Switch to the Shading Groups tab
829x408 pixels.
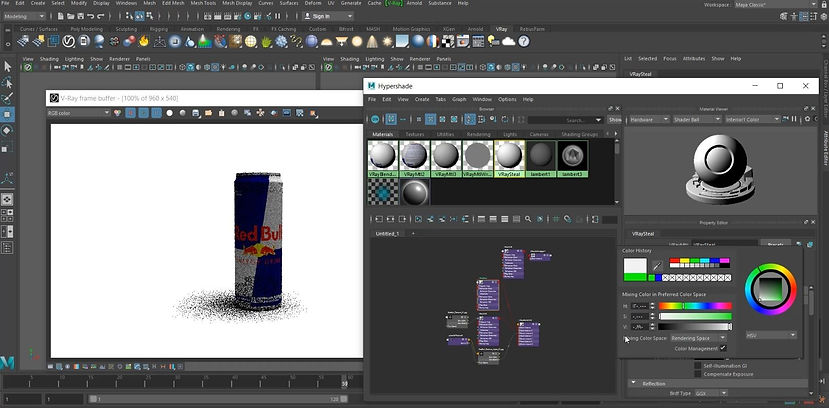579,134
